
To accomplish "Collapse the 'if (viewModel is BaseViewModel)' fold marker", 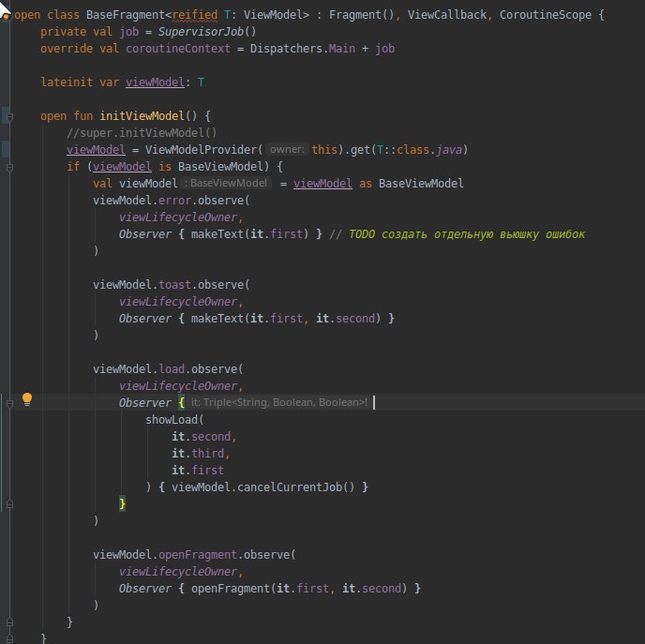I will tap(10, 168).
